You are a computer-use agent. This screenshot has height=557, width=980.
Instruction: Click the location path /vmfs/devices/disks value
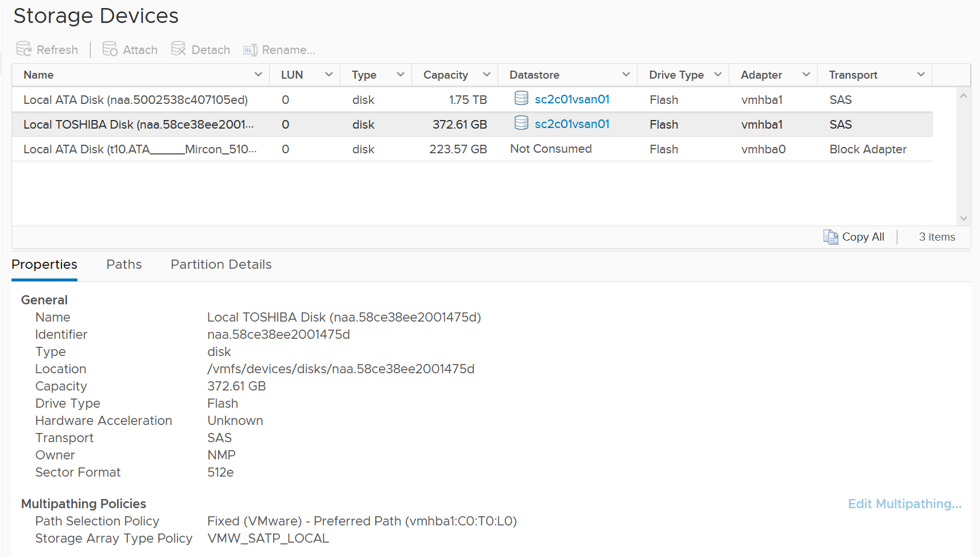tap(341, 369)
